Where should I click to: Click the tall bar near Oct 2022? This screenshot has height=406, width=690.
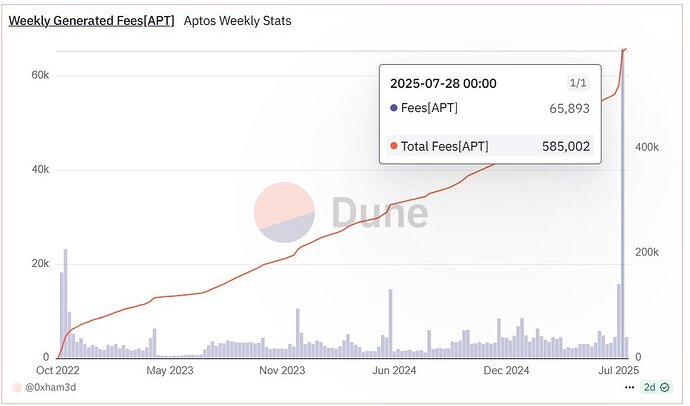point(66,303)
